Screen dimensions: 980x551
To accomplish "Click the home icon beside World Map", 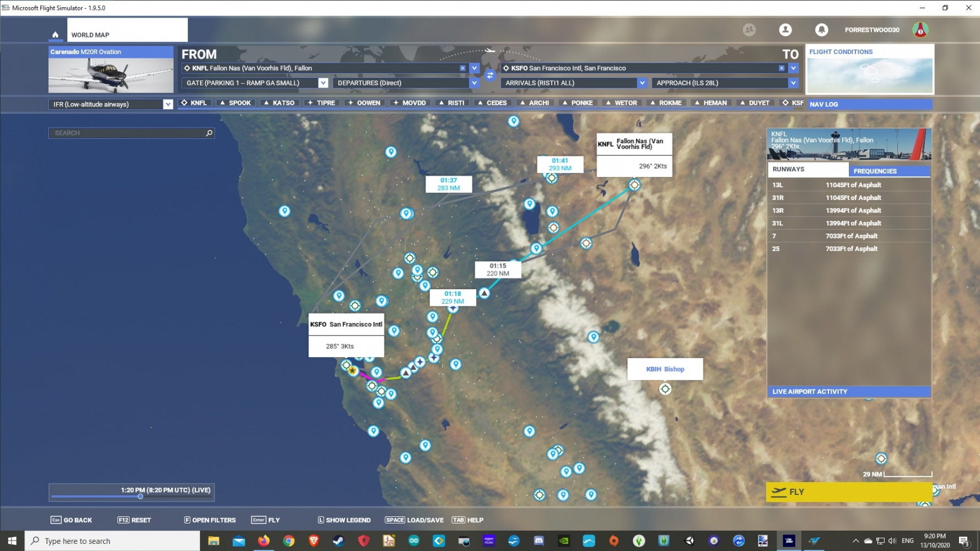I will (55, 35).
